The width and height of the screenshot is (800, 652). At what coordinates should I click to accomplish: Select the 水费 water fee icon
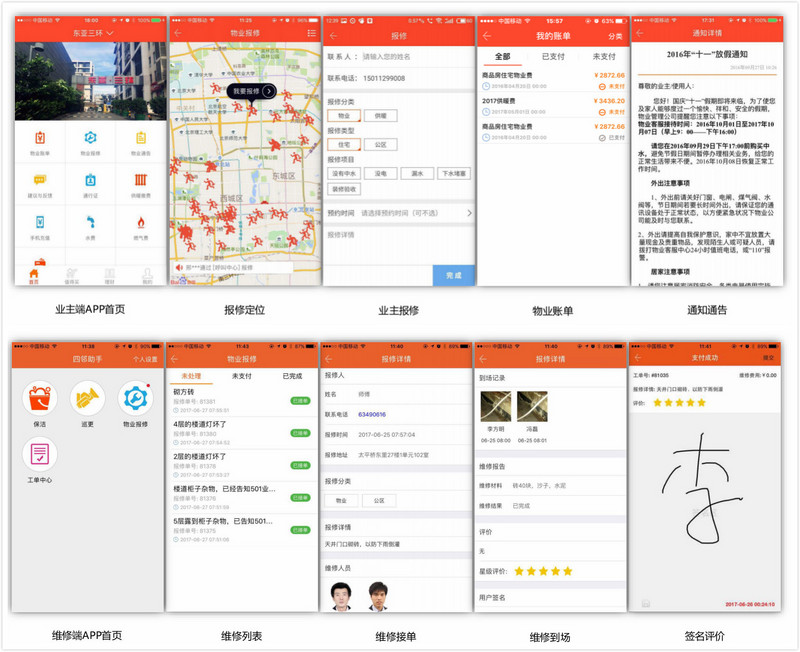92,223
